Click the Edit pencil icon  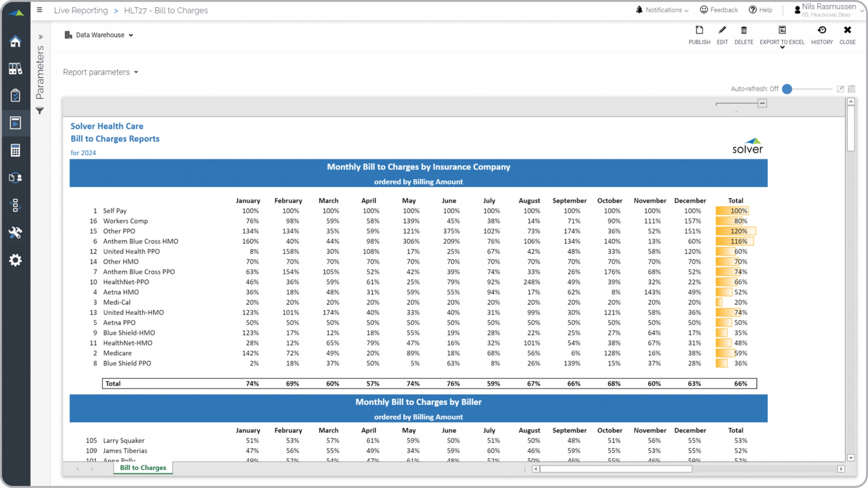pos(722,30)
